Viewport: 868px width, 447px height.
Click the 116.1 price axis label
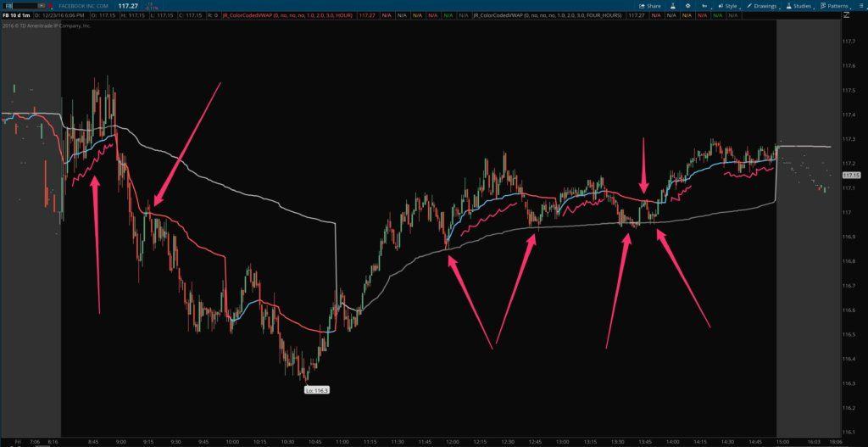point(849,432)
